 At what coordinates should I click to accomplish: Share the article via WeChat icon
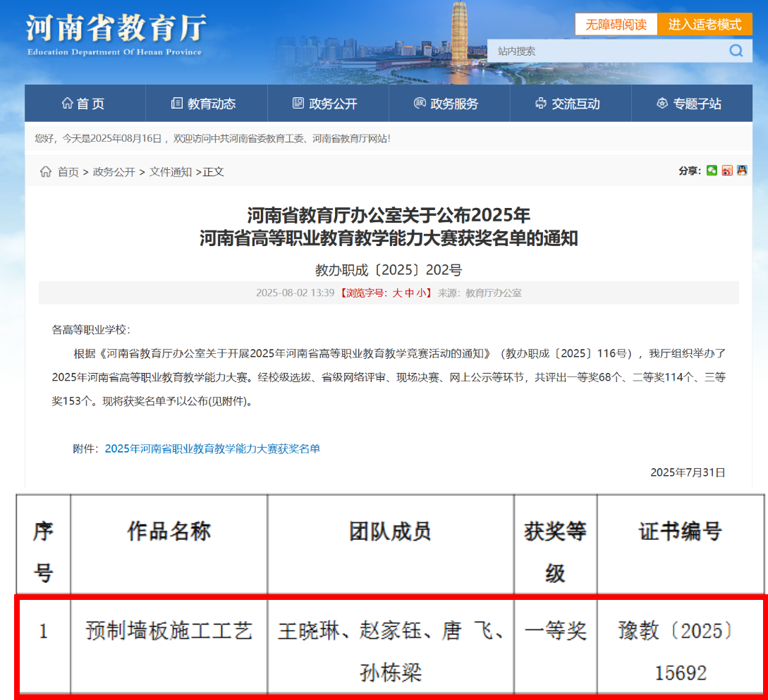[x=712, y=171]
